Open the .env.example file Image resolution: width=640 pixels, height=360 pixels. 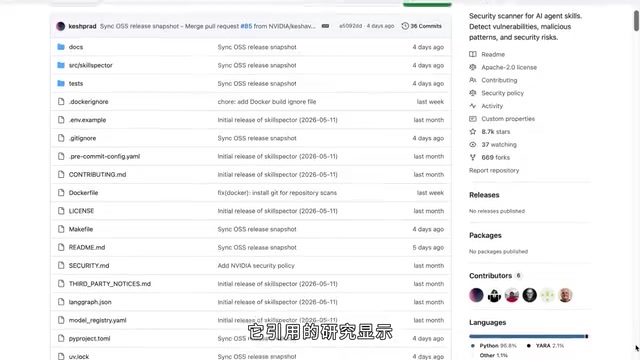point(87,120)
